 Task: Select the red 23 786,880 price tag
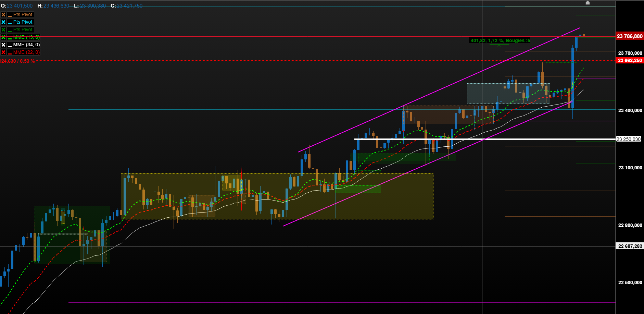coord(630,36)
